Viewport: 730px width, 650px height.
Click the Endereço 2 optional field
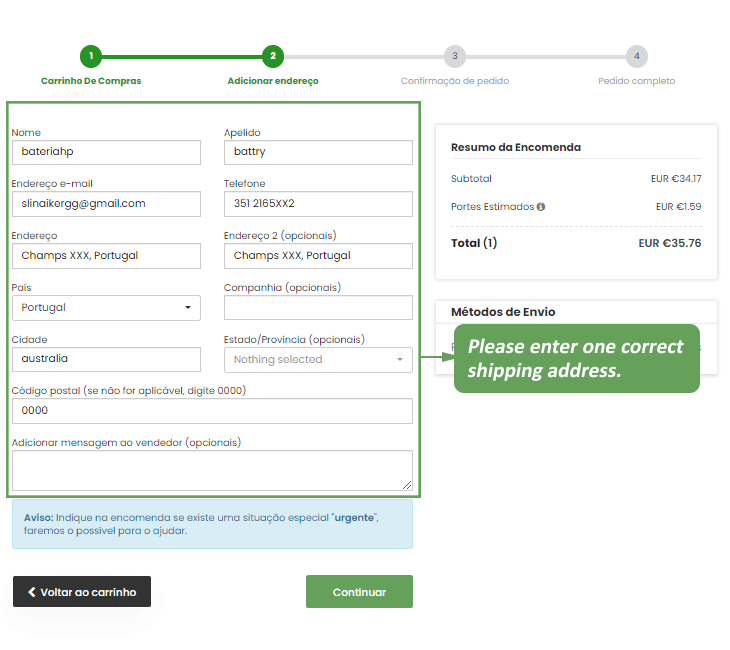coord(318,256)
